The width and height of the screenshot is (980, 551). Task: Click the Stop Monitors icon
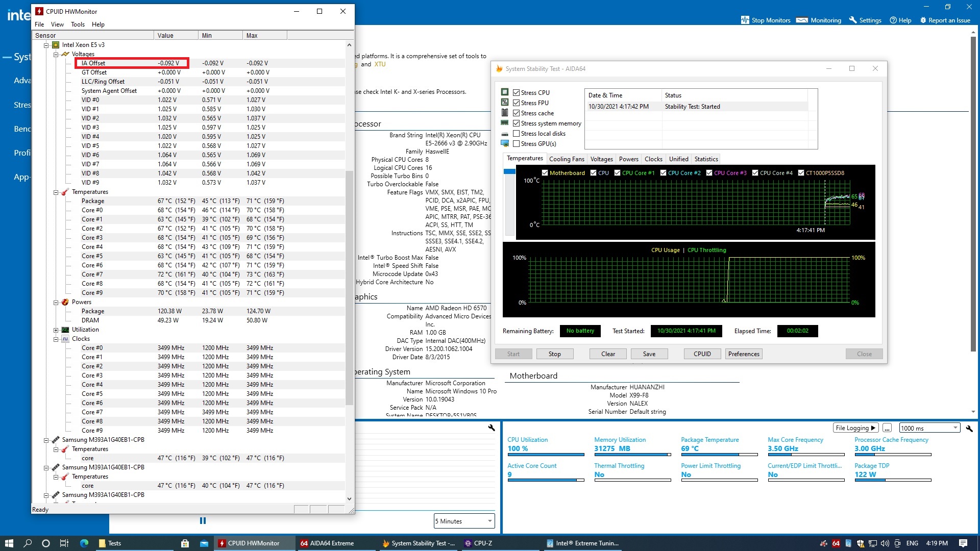pyautogui.click(x=745, y=20)
